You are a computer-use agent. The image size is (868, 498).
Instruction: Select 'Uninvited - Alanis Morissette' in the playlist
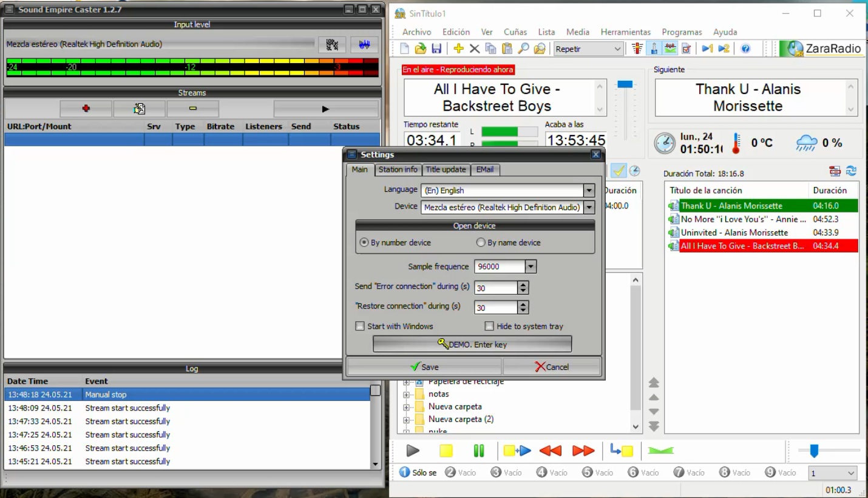pos(762,233)
